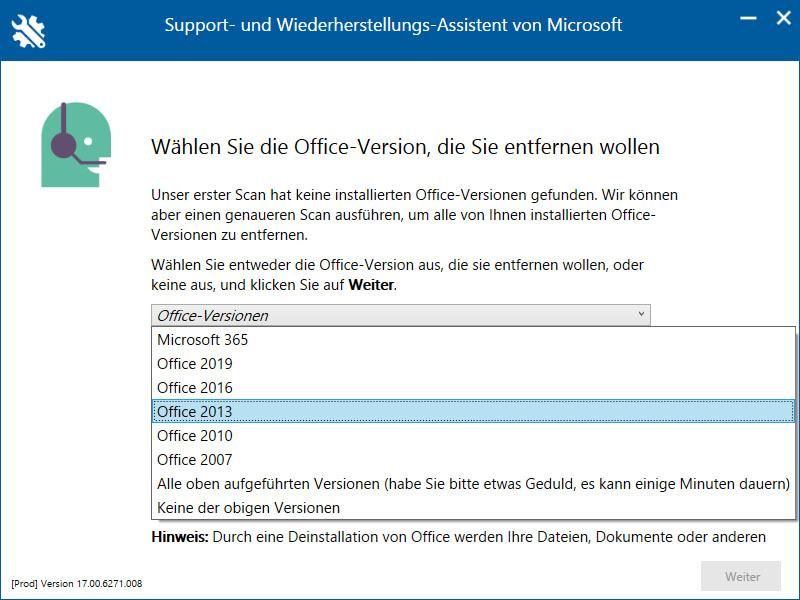This screenshot has height=600, width=800.
Task: Click paragraph starting Unser erster Scan
Action: coord(414,215)
